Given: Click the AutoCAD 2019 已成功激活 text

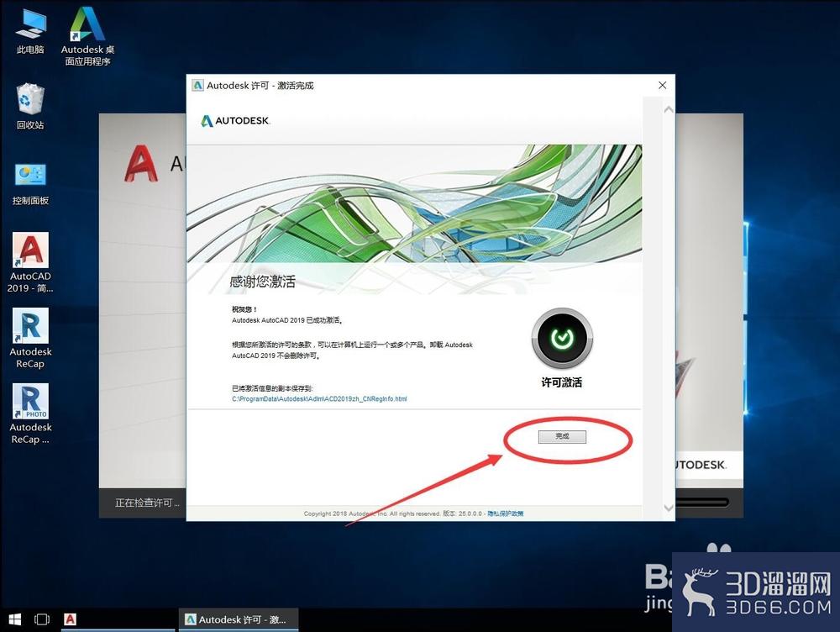Looking at the screenshot, I should [287, 320].
